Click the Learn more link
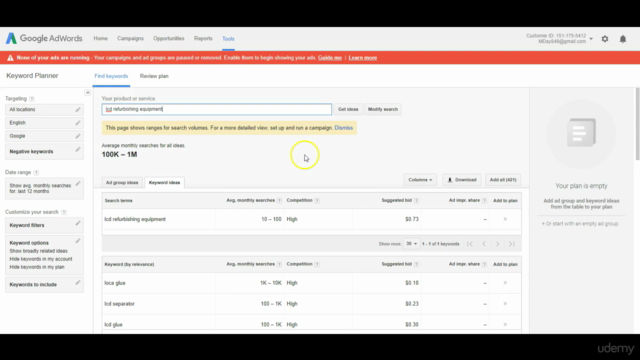 point(362,58)
